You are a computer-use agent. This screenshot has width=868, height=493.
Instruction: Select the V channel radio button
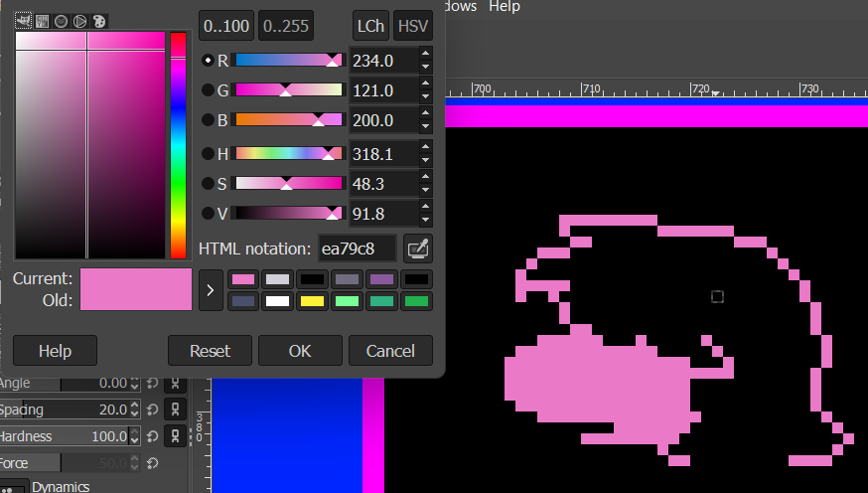coord(208,214)
